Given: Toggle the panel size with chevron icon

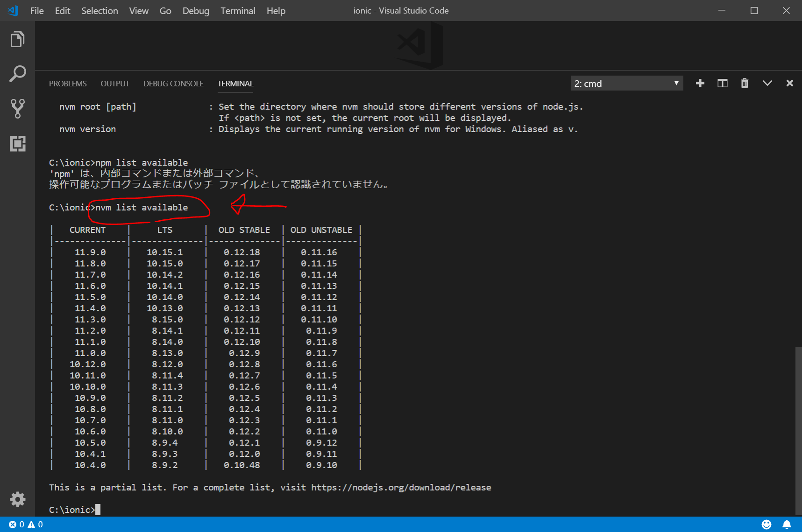Looking at the screenshot, I should click(x=767, y=84).
